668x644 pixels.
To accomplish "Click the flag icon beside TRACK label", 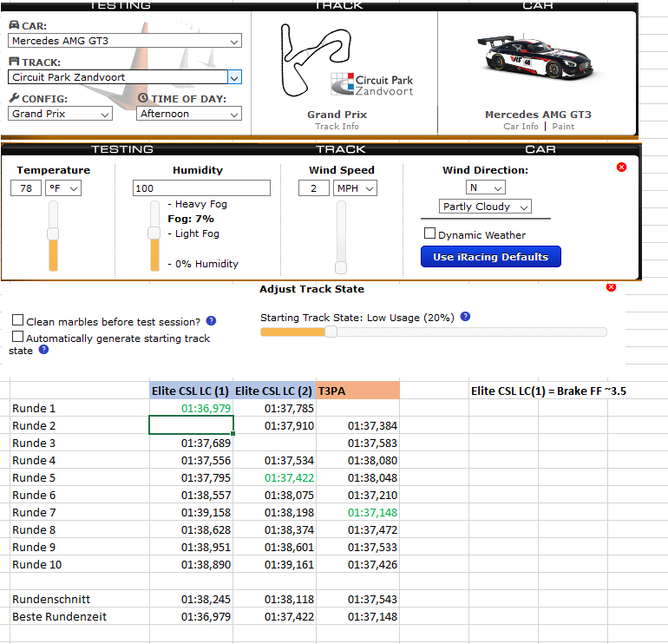I will tap(14, 62).
